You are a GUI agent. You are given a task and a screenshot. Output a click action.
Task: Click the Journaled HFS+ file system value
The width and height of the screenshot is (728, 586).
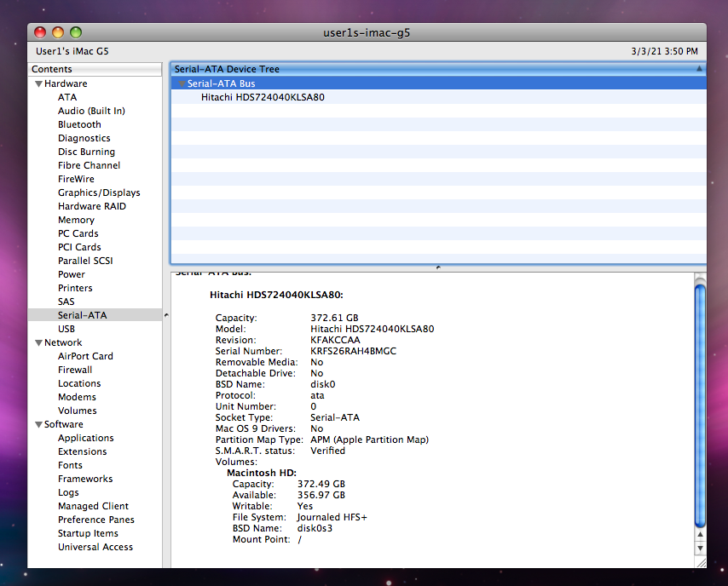(332, 517)
